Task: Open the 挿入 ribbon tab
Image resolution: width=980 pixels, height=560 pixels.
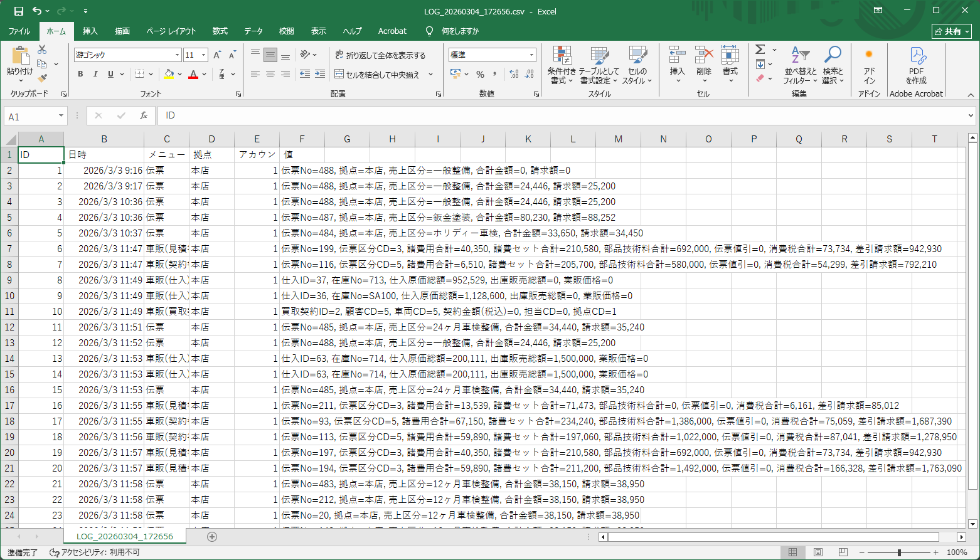Action: click(x=90, y=31)
